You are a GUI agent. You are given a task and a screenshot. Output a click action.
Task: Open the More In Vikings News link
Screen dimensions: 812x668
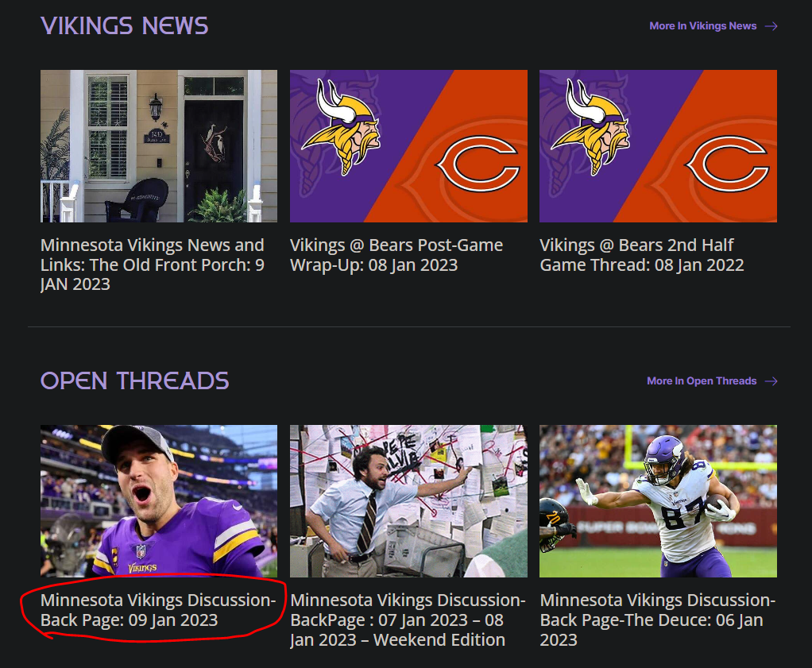point(702,26)
